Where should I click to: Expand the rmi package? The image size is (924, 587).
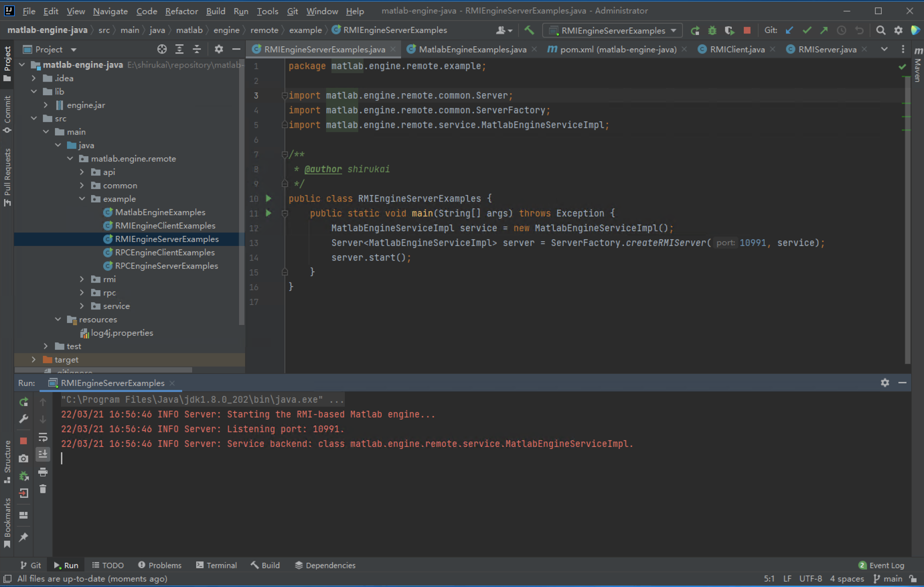pos(82,279)
